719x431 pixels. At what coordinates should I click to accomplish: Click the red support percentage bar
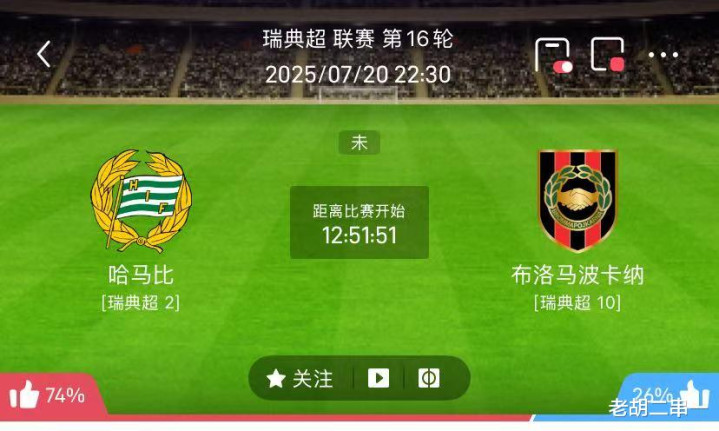[x=266, y=418]
